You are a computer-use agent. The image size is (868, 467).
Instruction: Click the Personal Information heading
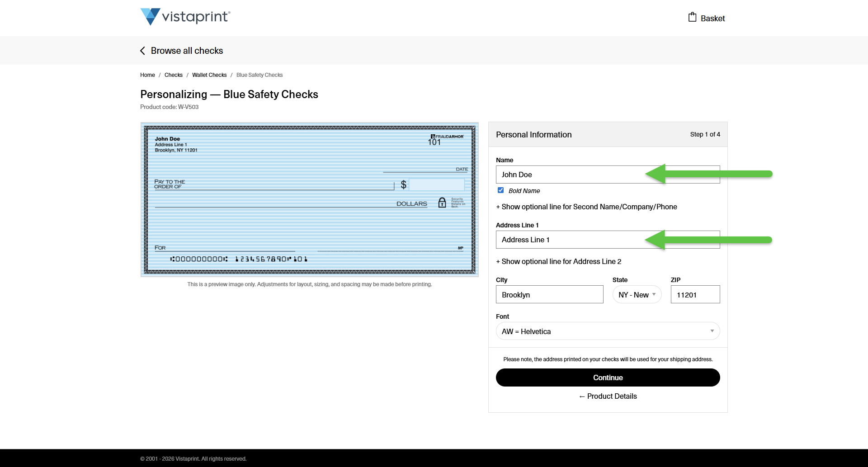click(533, 135)
